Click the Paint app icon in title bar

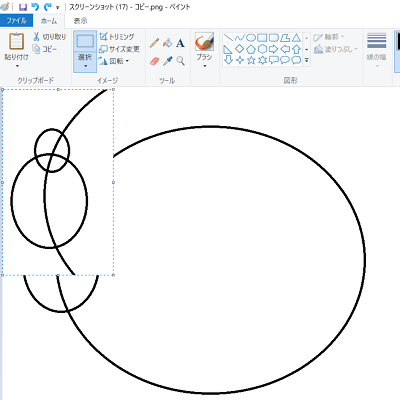coord(4,7)
